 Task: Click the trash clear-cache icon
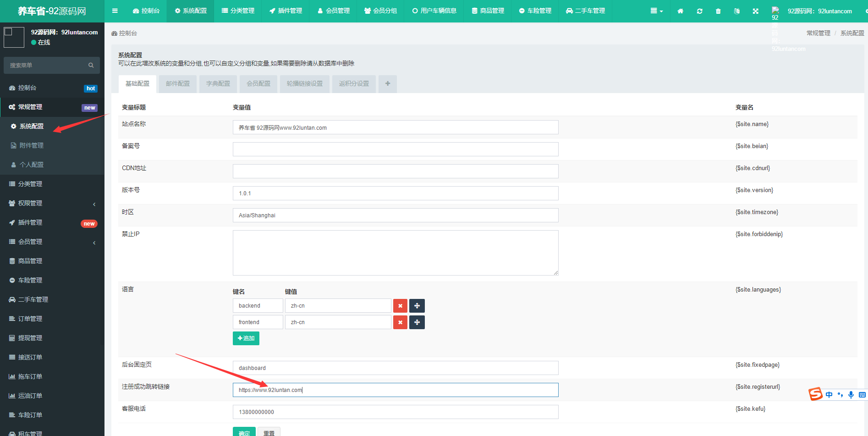click(718, 11)
